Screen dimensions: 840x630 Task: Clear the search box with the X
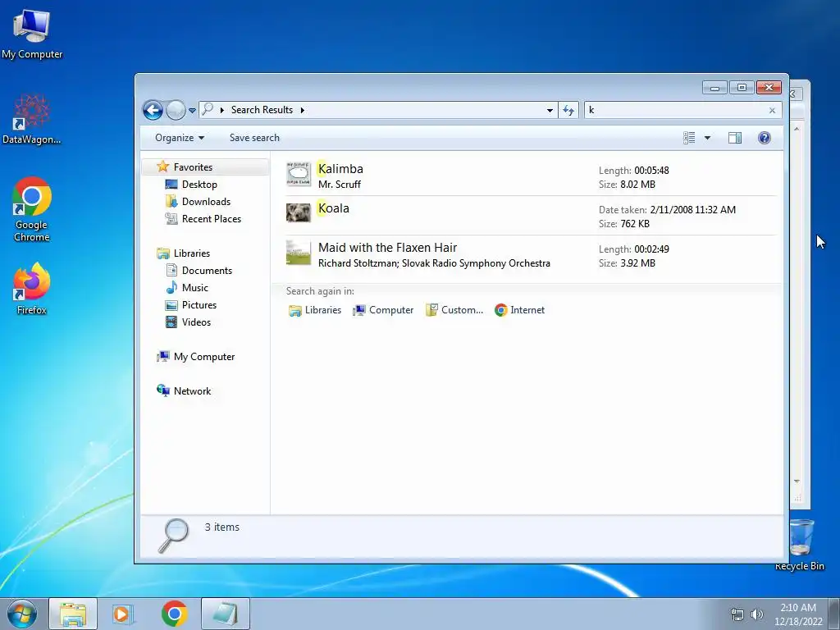(x=772, y=111)
